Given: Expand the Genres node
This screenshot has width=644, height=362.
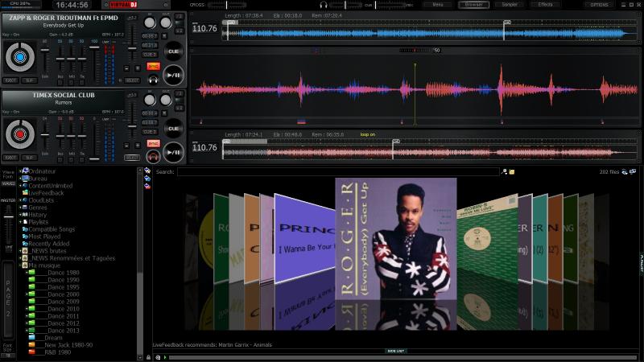Looking at the screenshot, I should pos(20,208).
